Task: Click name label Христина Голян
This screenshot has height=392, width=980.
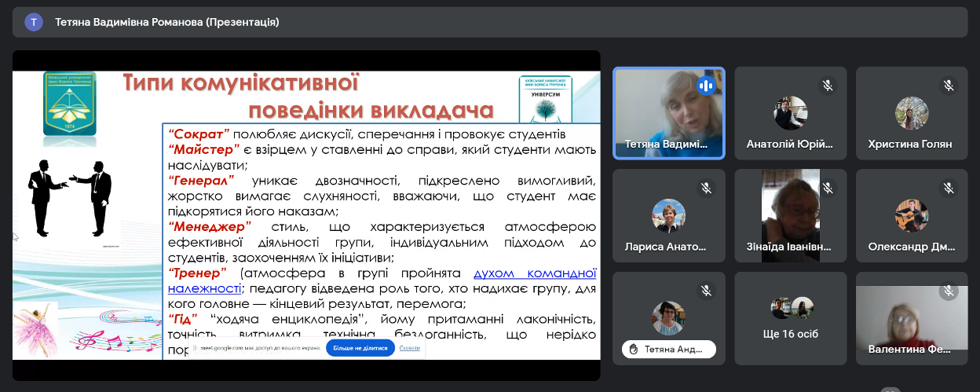Action: point(910,144)
